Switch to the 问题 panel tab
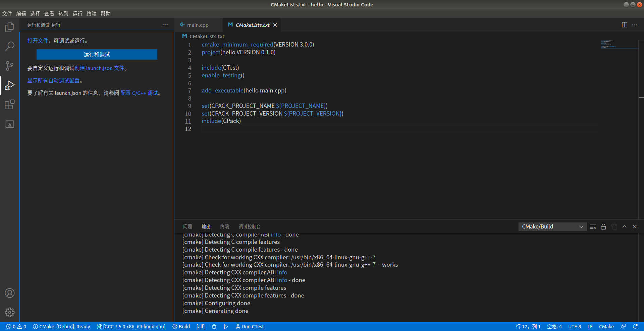The image size is (644, 331). pos(187,227)
